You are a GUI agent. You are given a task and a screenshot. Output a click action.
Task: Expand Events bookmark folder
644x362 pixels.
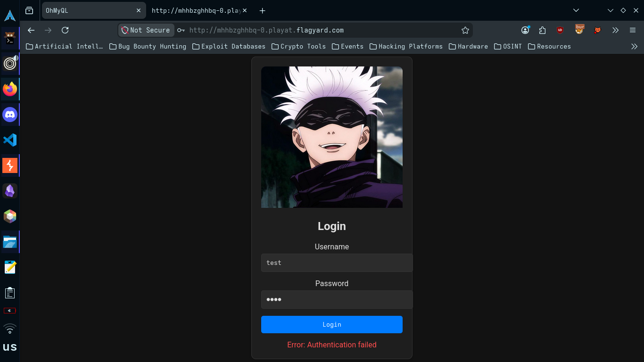tap(348, 46)
